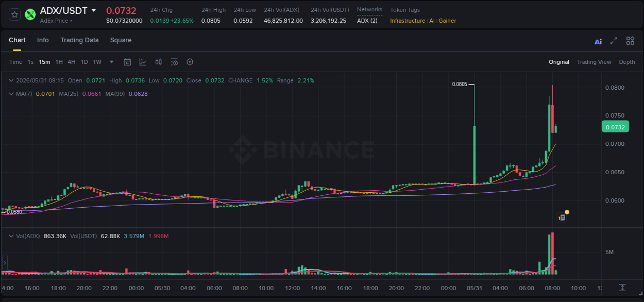Open the chart layout grid icon
Image resolution: width=644 pixels, height=302 pixels.
[x=630, y=41]
